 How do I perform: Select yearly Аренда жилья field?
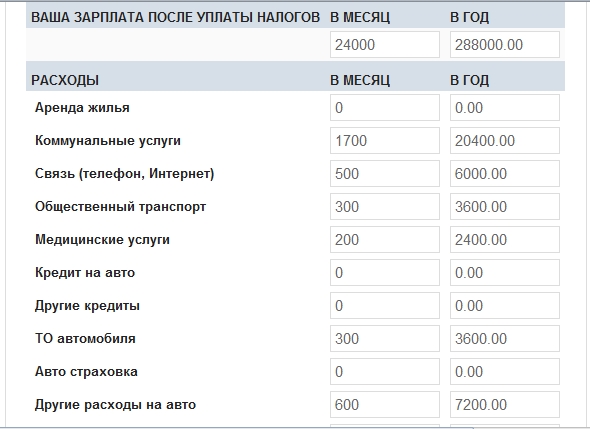coord(505,108)
